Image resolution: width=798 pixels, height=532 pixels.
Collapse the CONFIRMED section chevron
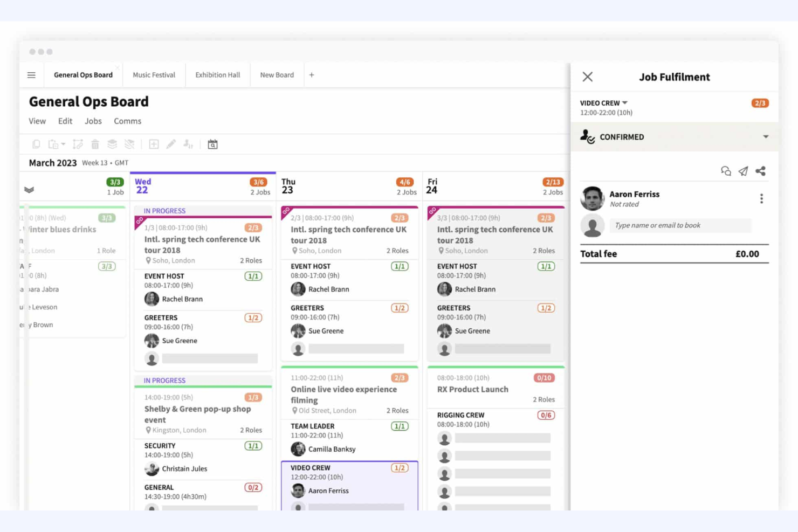pyautogui.click(x=766, y=137)
